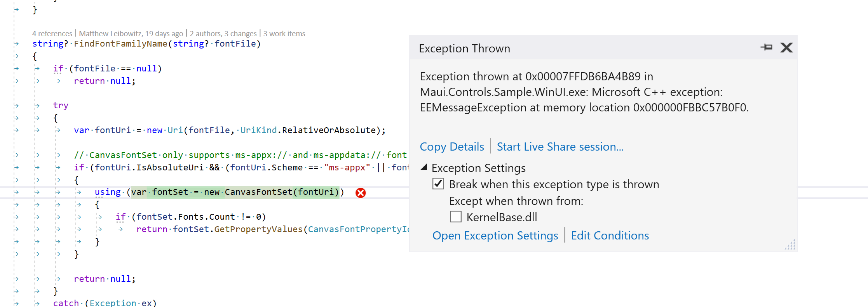The height and width of the screenshot is (307, 868).
Task: Open commit info via 'Matthew Leibowitz, 19 days ago'
Action: pyautogui.click(x=131, y=33)
